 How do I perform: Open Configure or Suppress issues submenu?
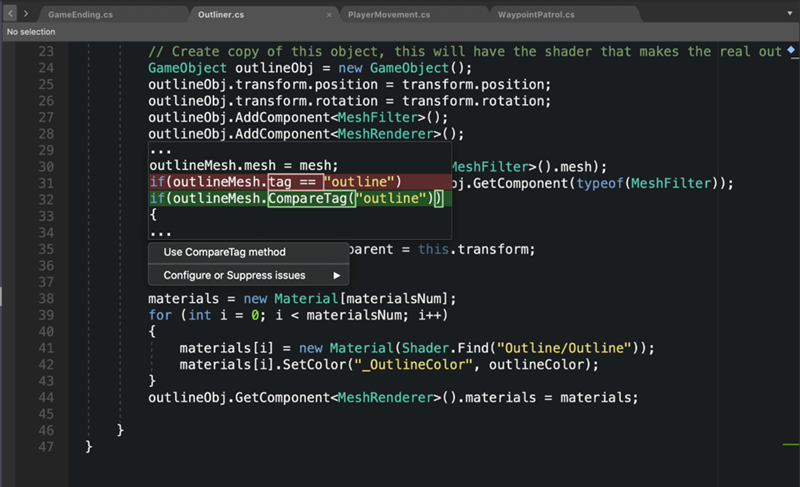click(x=234, y=275)
